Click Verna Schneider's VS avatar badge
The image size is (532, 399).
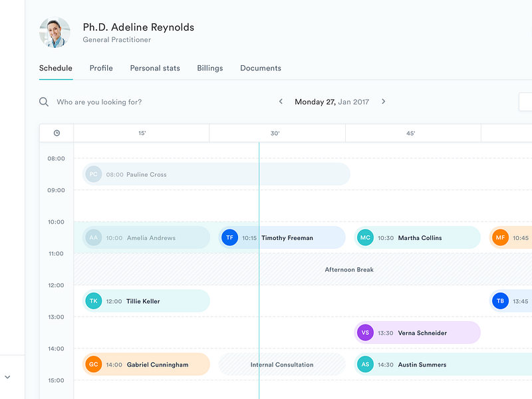(365, 332)
